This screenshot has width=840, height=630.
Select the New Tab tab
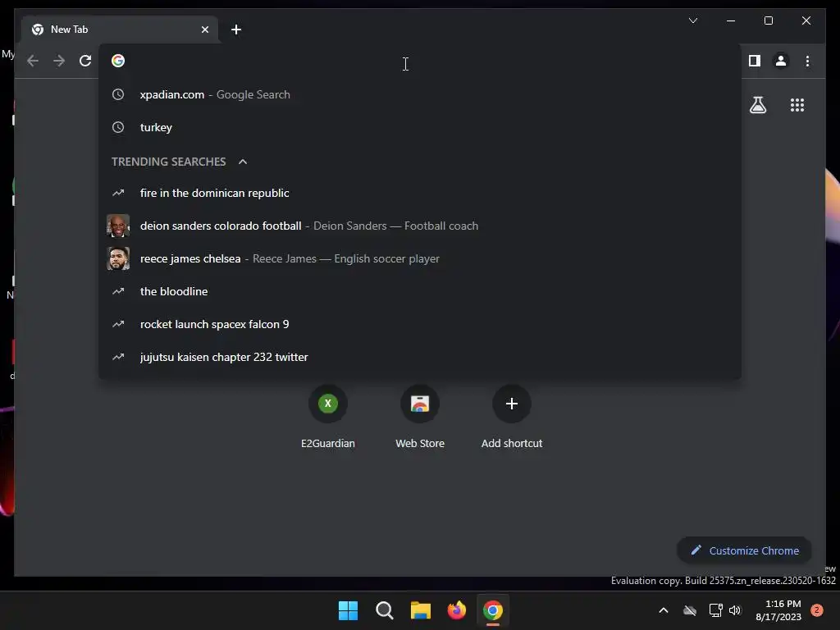pyautogui.click(x=120, y=30)
